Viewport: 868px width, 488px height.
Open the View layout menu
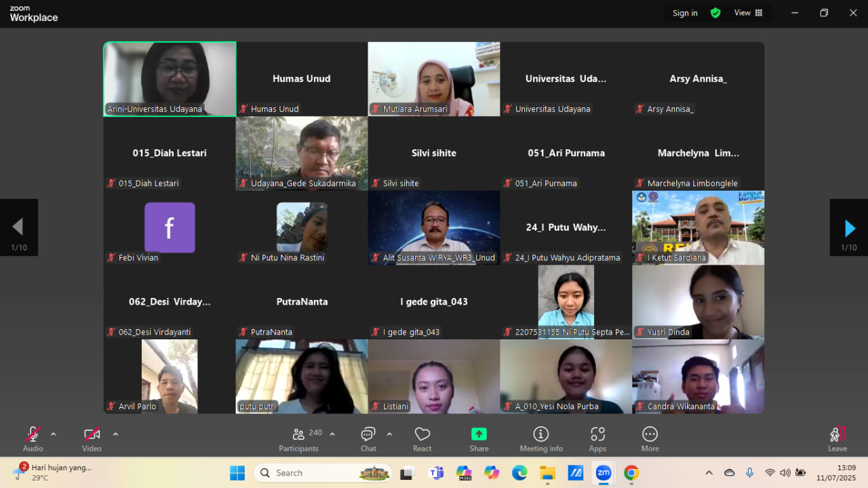point(749,13)
